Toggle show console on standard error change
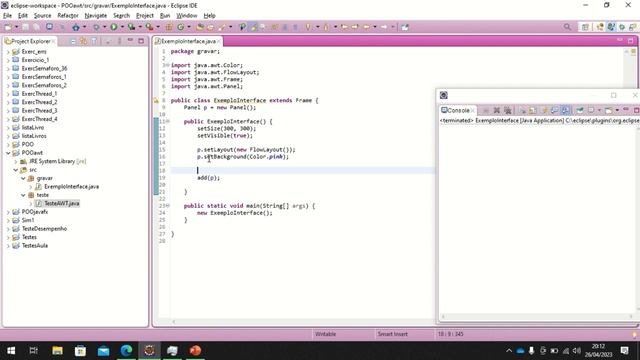 coord(565,110)
